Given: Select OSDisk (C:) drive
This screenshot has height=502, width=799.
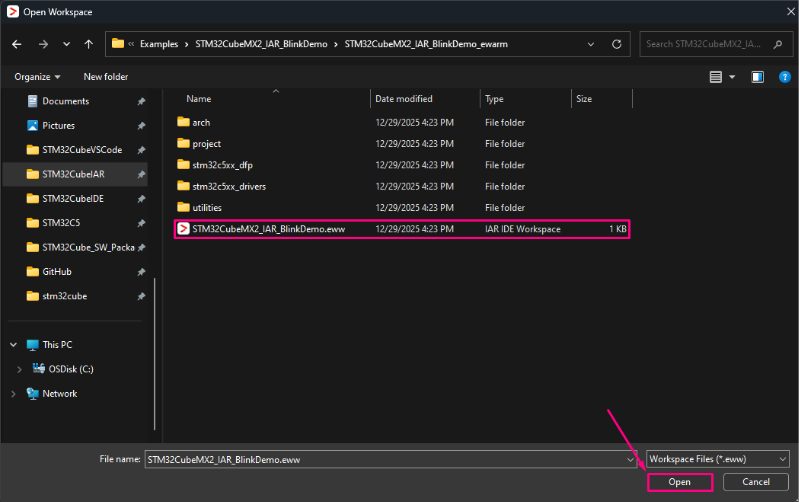Looking at the screenshot, I should coord(71,369).
